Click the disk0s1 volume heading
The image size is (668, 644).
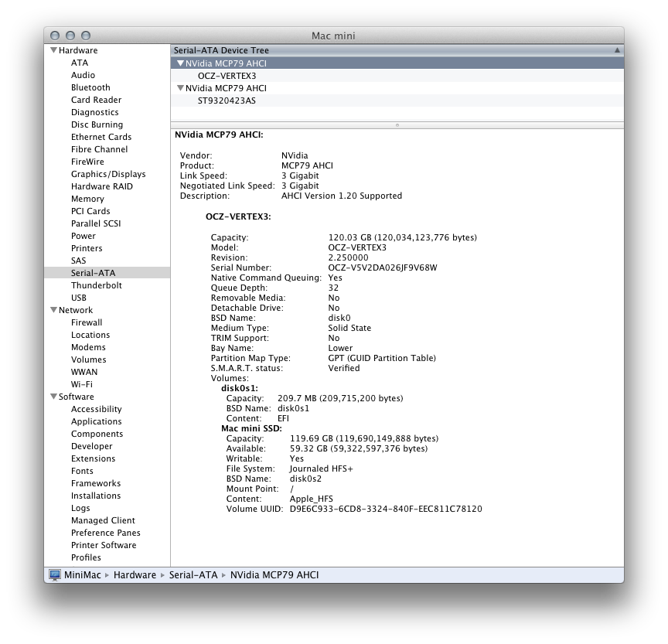240,388
